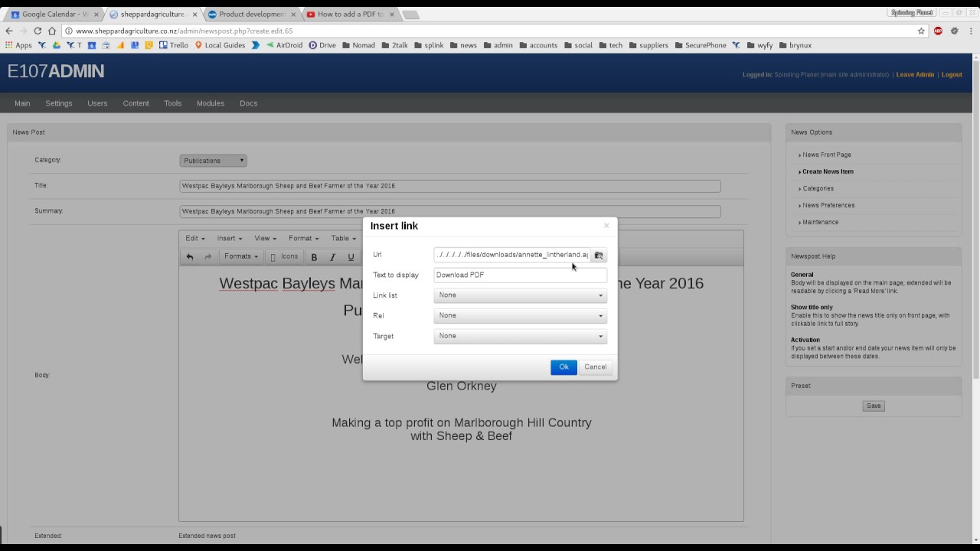Viewport: 980px width, 551px height.
Task: Click the Url input field
Action: tap(511, 255)
